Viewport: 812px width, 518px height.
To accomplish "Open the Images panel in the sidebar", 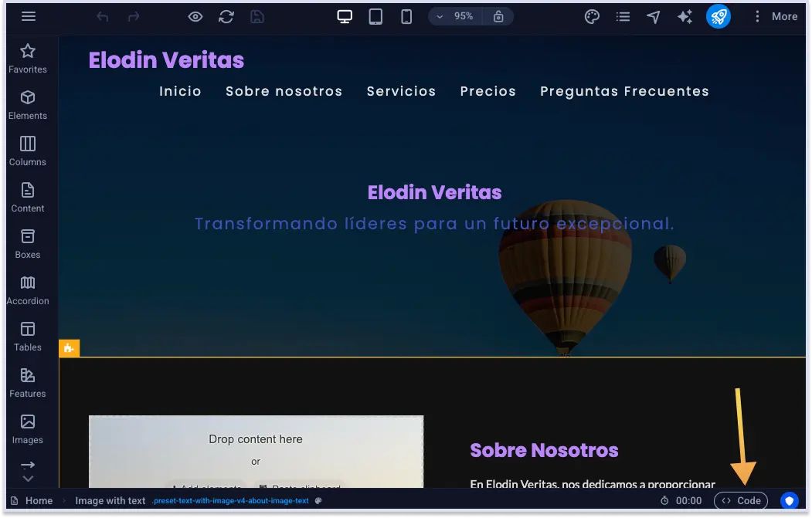I will 28,428.
